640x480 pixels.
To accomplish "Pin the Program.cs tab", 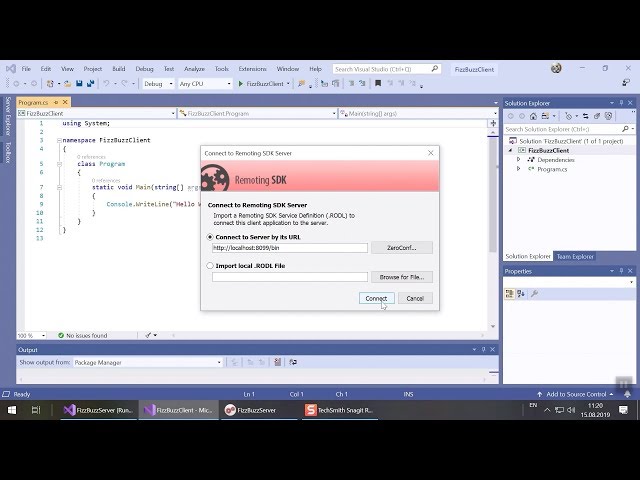I will 56,102.
